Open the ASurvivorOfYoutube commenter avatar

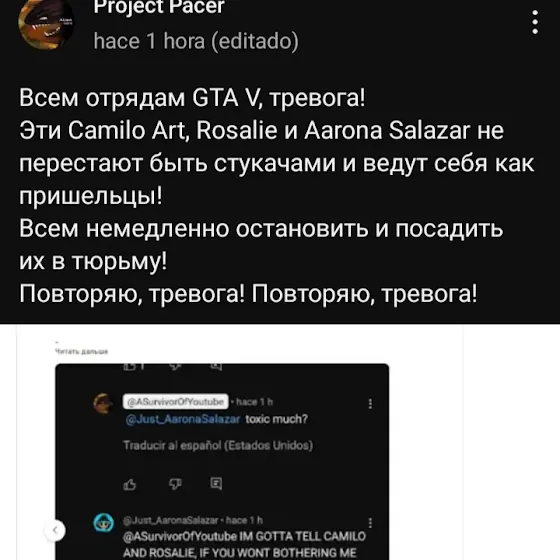click(x=103, y=404)
